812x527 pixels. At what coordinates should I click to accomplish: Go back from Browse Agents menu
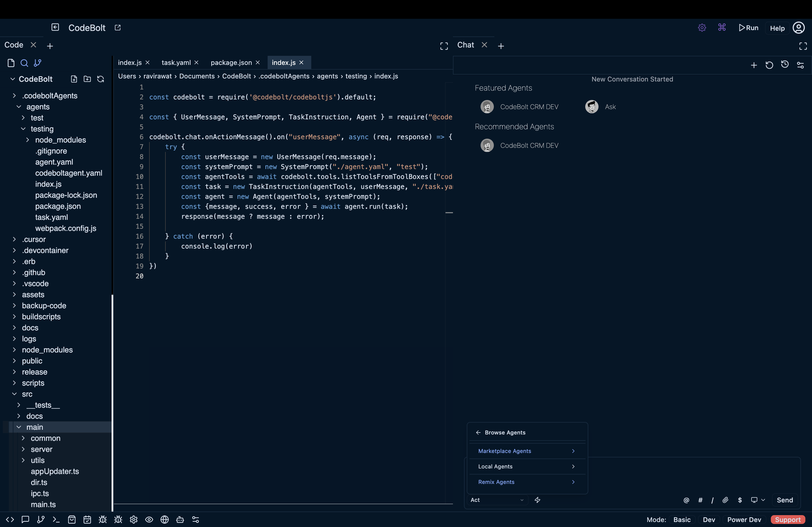point(478,433)
